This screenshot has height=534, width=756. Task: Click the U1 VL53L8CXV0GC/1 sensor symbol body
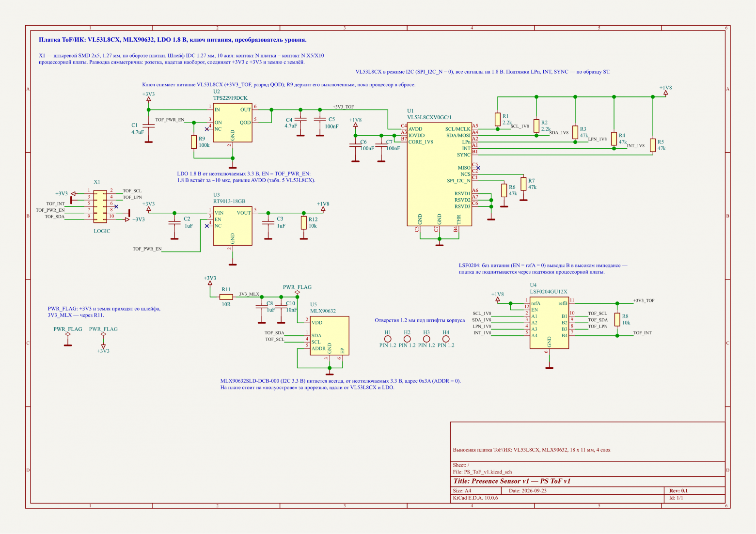coord(439,174)
